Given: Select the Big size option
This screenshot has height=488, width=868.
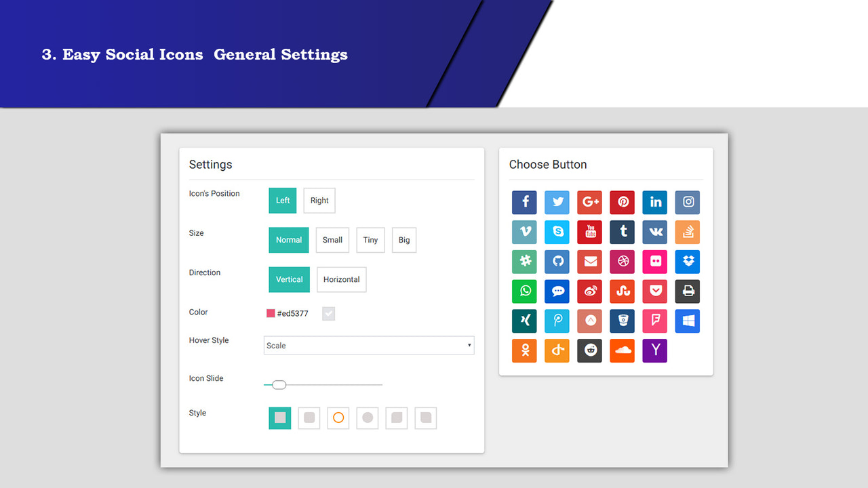Looking at the screenshot, I should [x=403, y=240].
